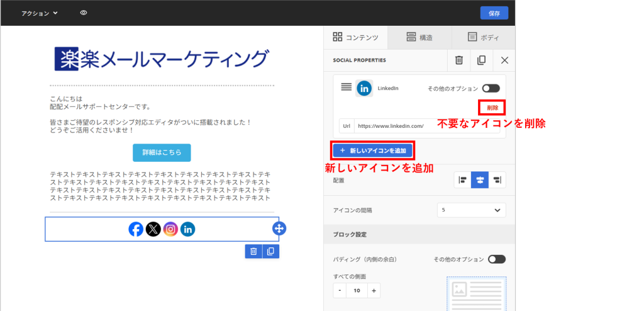This screenshot has height=311, width=644.
Task: Click the LinkedIn Url input field
Action: pos(427,126)
